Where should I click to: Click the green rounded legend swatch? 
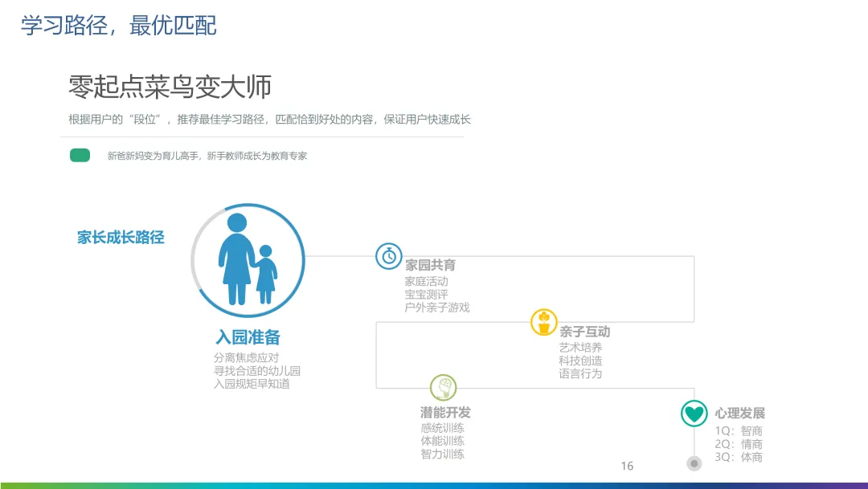pyautogui.click(x=80, y=156)
